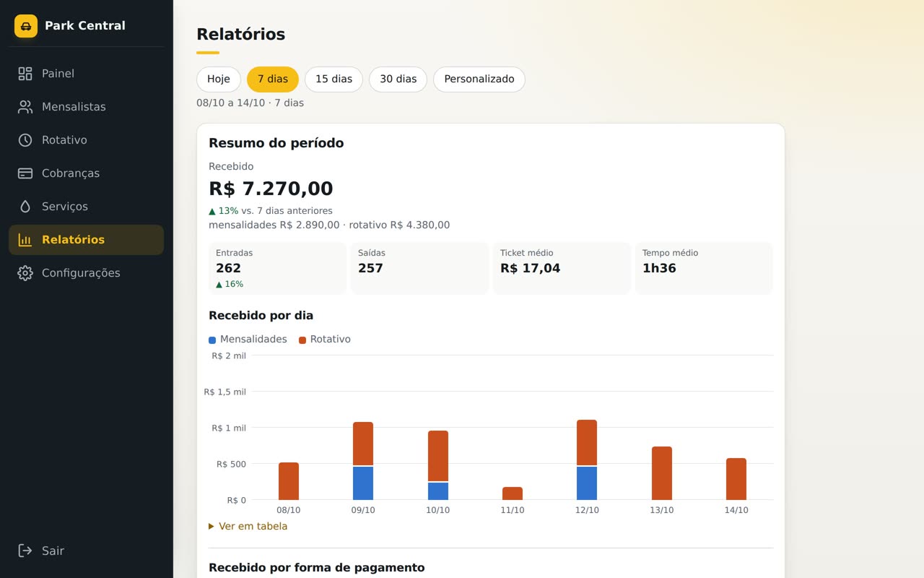Click the Relatórios bar chart icon
Image resolution: width=924 pixels, height=578 pixels.
click(x=25, y=240)
